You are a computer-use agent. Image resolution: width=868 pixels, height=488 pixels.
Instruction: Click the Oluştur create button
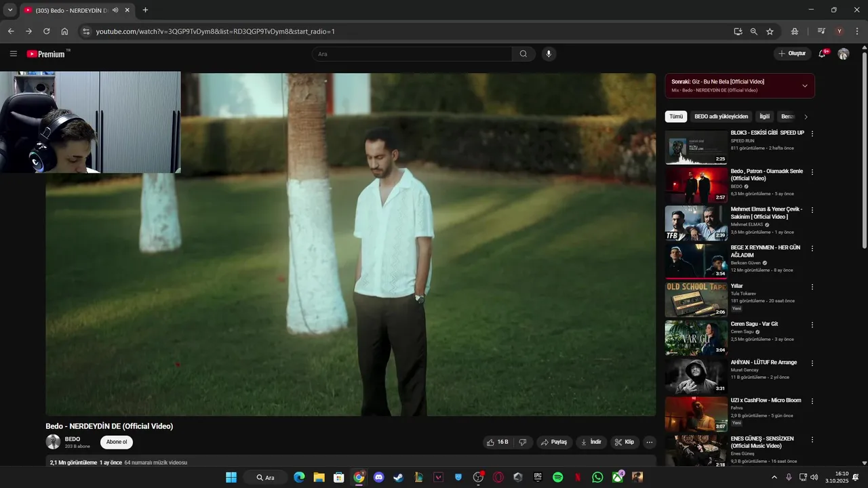pos(792,54)
